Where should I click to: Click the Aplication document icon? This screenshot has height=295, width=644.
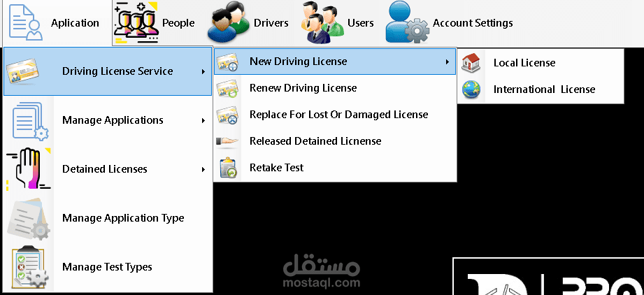coord(26,22)
